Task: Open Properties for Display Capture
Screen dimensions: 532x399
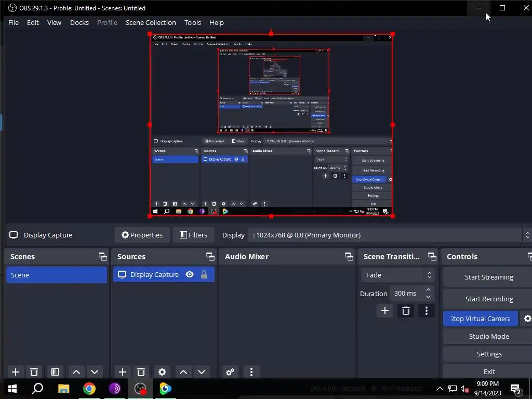Action: (x=142, y=235)
